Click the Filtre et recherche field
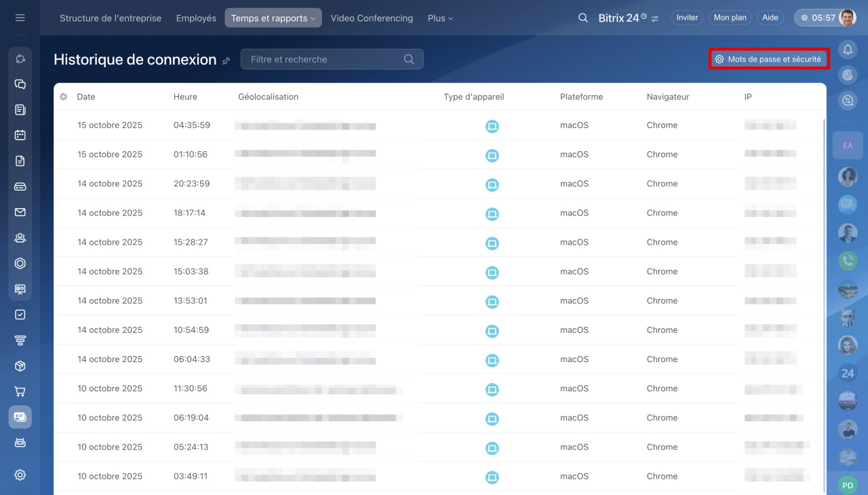This screenshot has width=868, height=495. tap(325, 60)
